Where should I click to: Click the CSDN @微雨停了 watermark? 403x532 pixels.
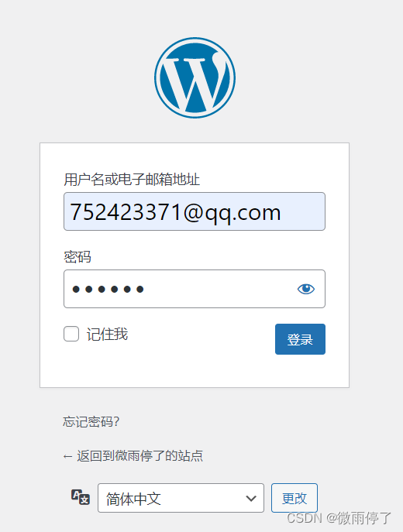(x=339, y=518)
